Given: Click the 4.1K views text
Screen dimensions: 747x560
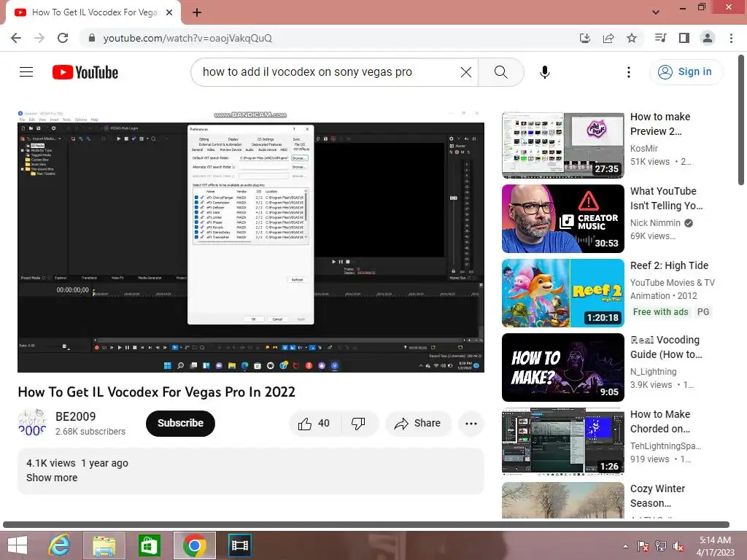Looking at the screenshot, I should pos(50,463).
